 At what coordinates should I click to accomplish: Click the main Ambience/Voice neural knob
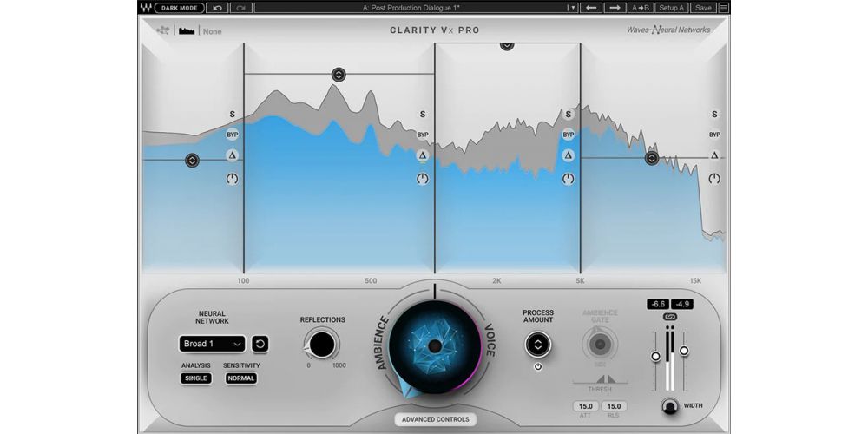point(435,346)
